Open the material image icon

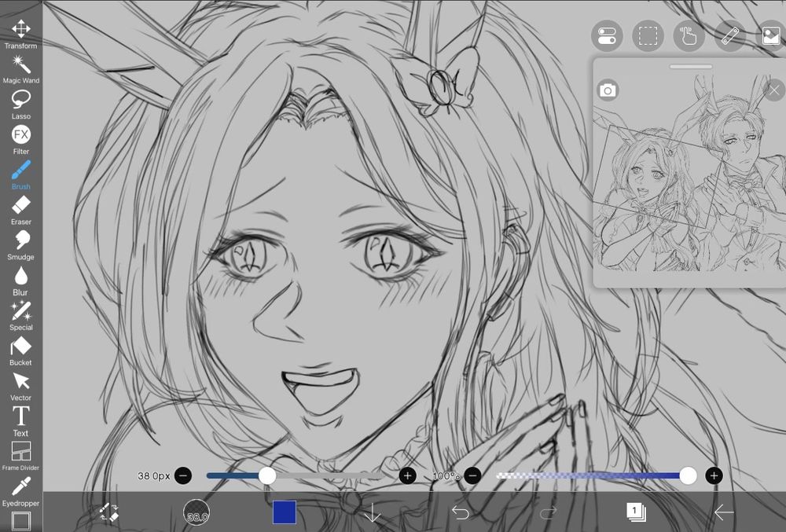[x=770, y=35]
